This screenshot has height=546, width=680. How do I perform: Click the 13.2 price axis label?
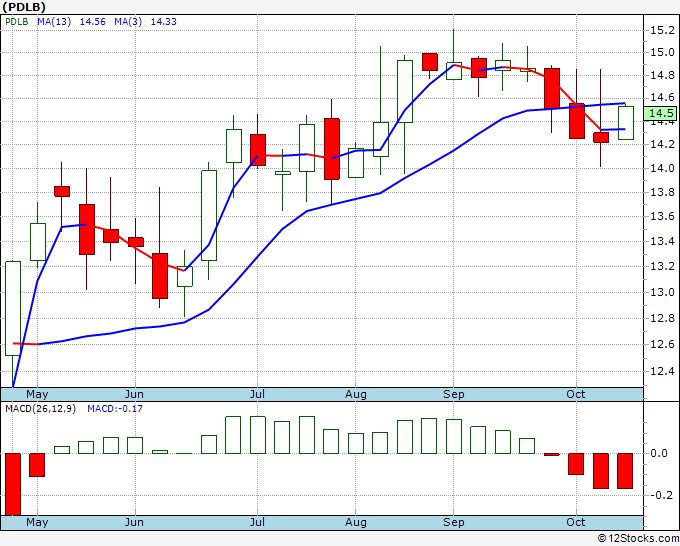662,266
